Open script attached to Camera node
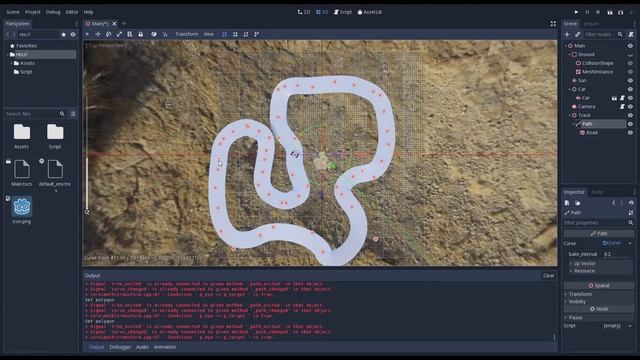640x360 pixels. (x=622, y=107)
